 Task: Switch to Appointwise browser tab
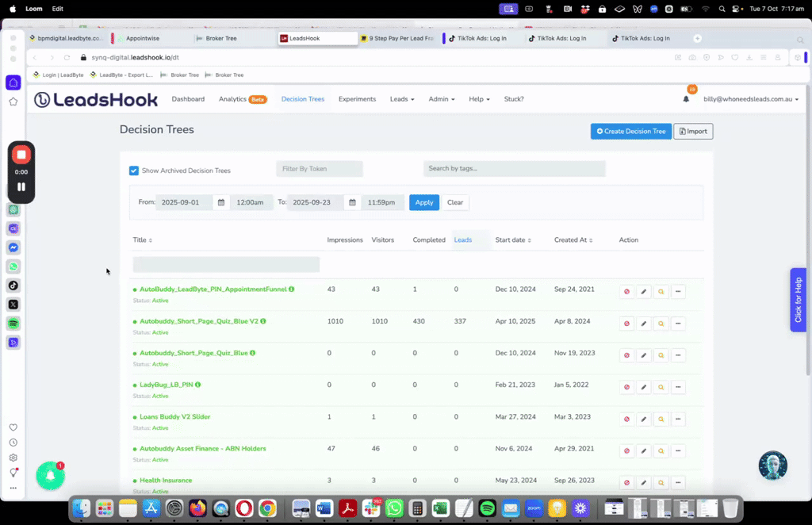pos(143,38)
